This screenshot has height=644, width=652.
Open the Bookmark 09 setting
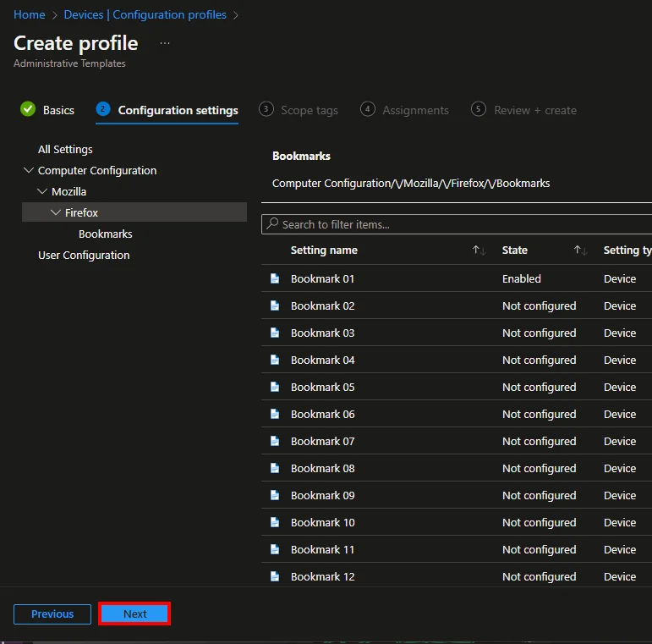coord(323,495)
